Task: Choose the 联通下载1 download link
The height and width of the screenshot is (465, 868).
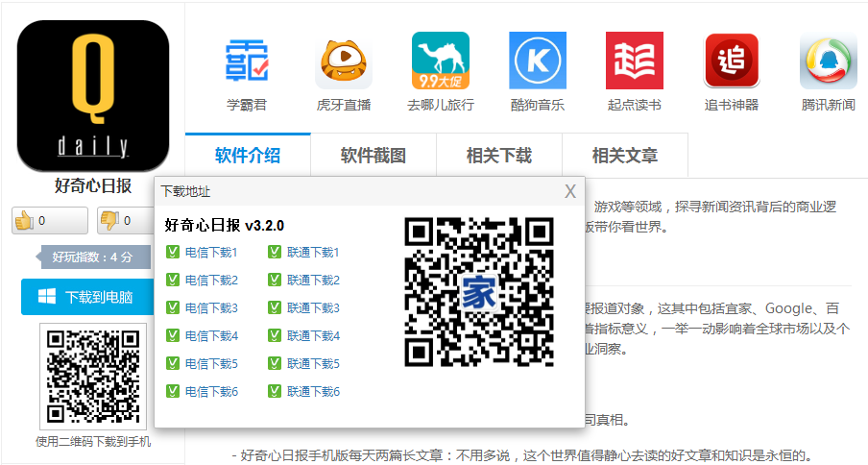Action: pyautogui.click(x=313, y=253)
